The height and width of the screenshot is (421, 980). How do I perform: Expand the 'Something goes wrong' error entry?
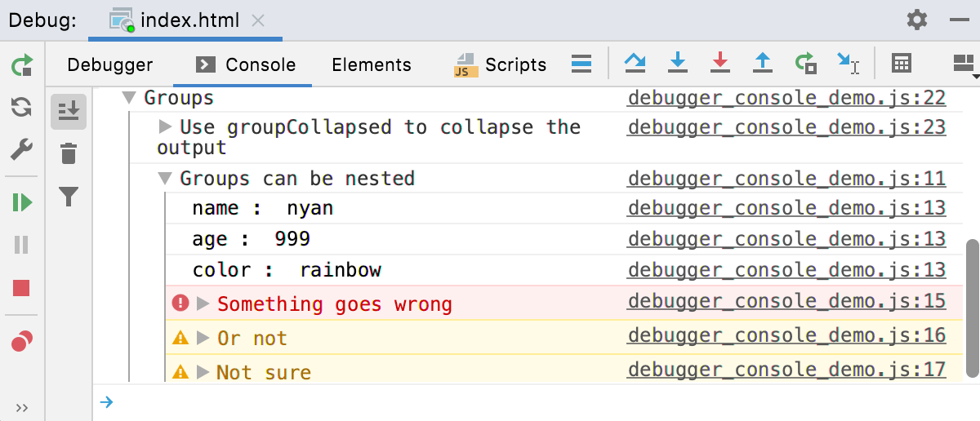click(204, 304)
